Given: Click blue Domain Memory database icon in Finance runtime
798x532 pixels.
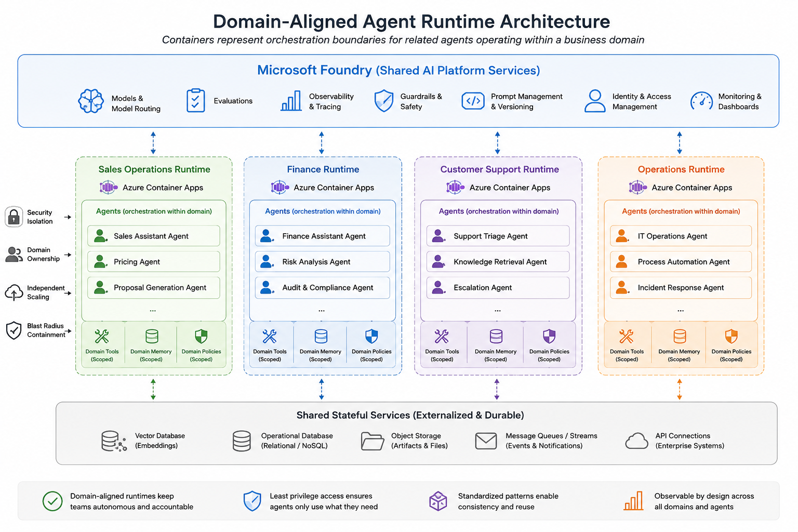Looking at the screenshot, I should click(321, 337).
